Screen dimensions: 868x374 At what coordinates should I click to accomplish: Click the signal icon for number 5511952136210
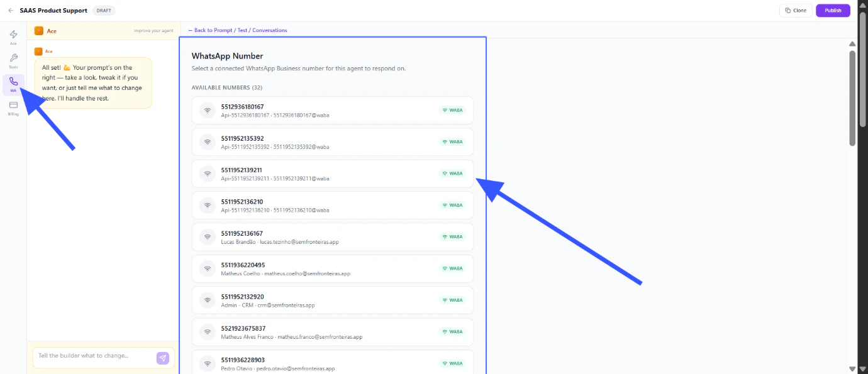click(x=208, y=206)
